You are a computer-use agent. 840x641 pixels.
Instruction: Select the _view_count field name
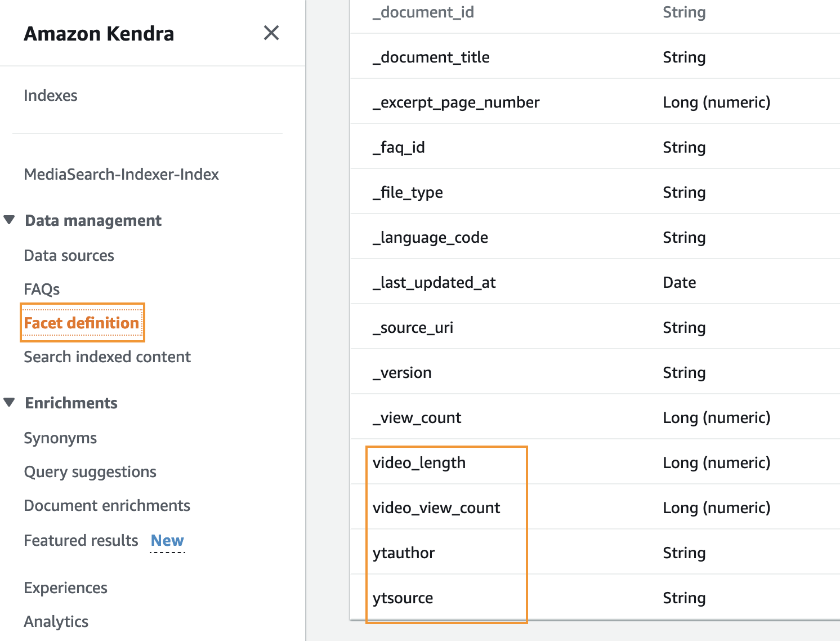tap(417, 418)
